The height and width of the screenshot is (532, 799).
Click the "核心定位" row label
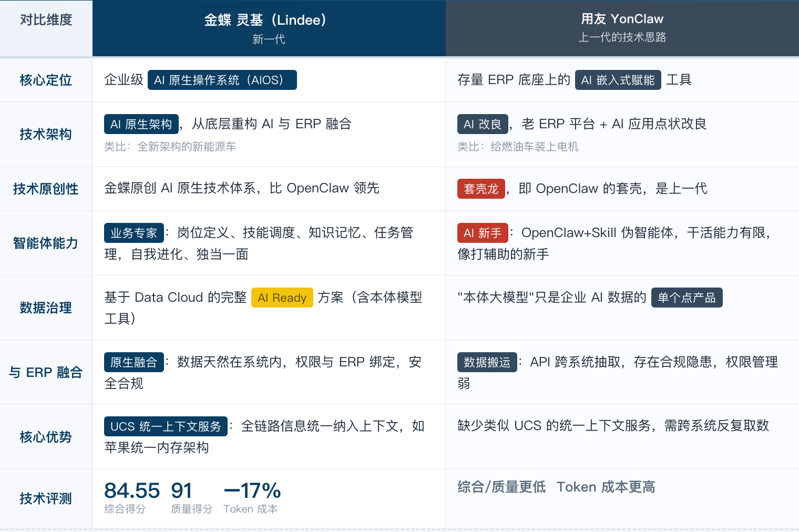pyautogui.click(x=46, y=80)
